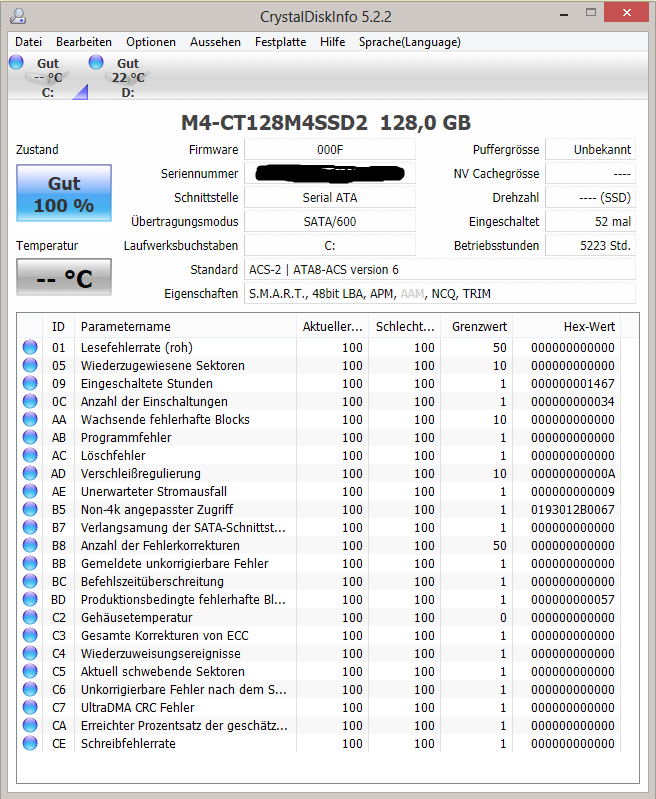Click the status icon for Programmfehler

[x=30, y=437]
